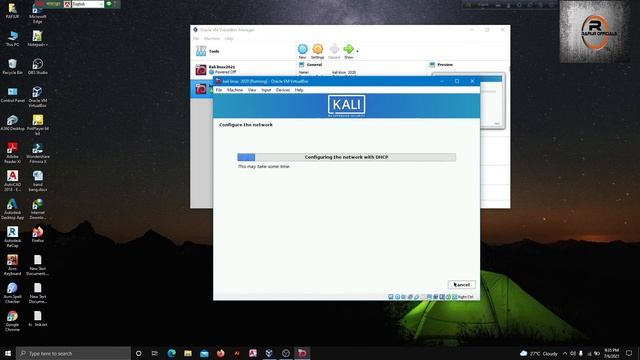The image size is (640, 360).
Task: Open the File menu in VirtualBox Manager
Action: coord(196,38)
